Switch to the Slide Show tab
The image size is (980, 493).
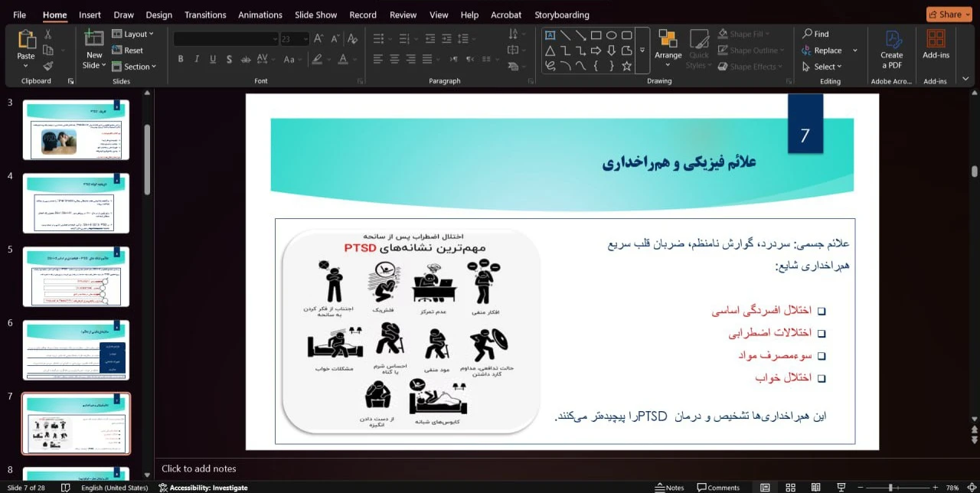315,15
